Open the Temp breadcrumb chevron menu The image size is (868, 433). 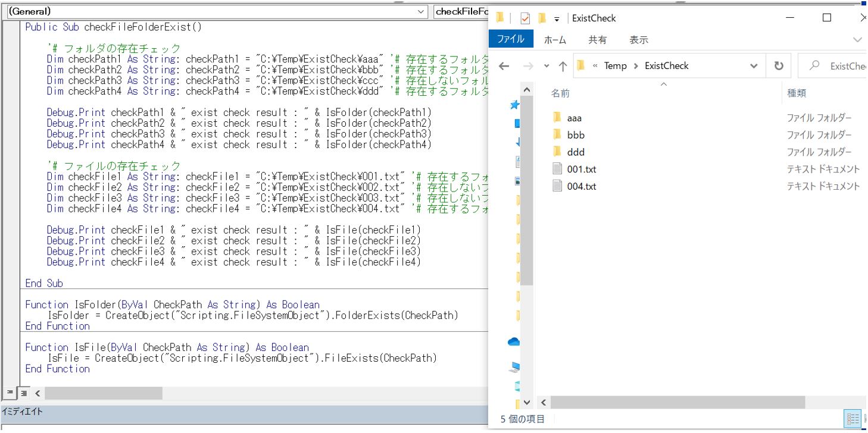636,66
